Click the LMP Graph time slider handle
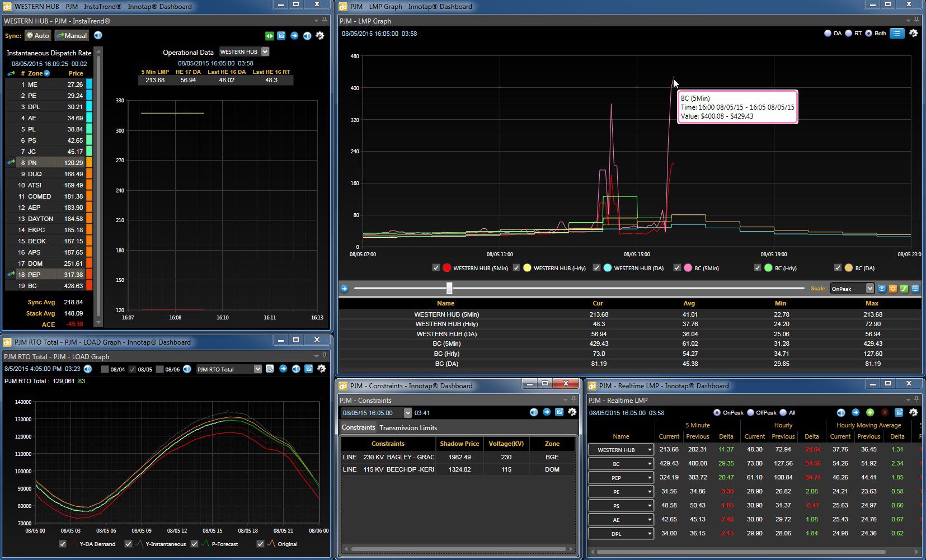 coord(449,288)
